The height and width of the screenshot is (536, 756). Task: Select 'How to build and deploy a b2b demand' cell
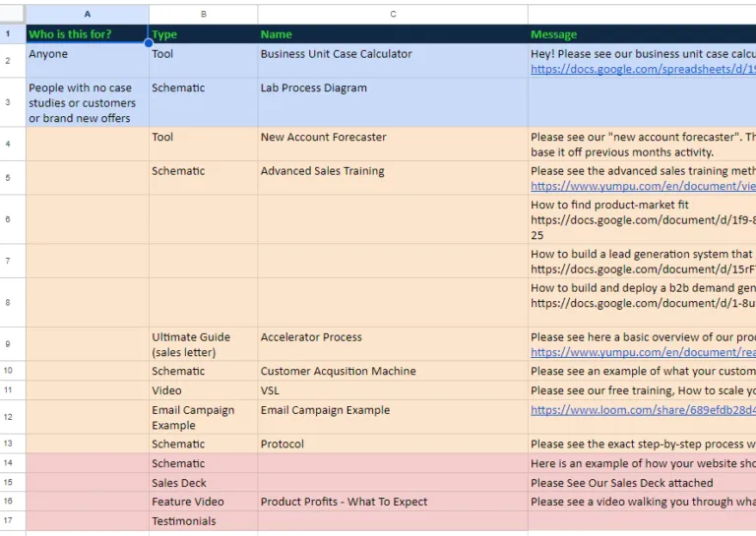tap(642, 303)
